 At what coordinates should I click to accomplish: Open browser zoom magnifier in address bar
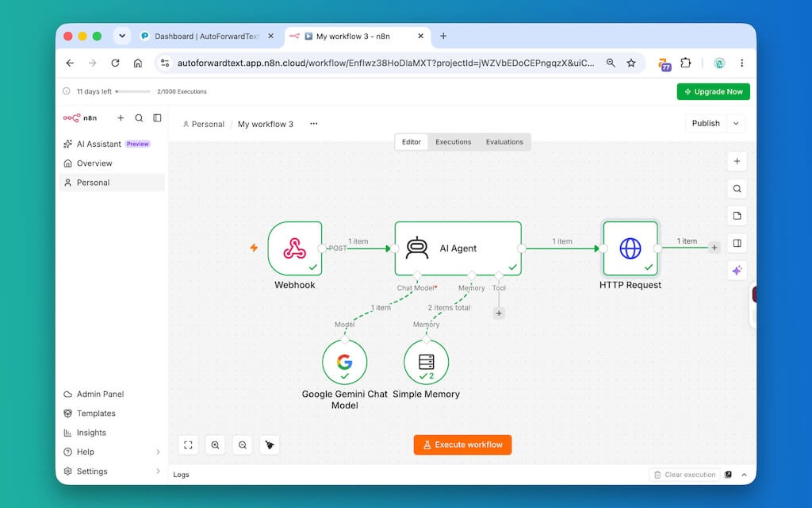[x=611, y=63]
